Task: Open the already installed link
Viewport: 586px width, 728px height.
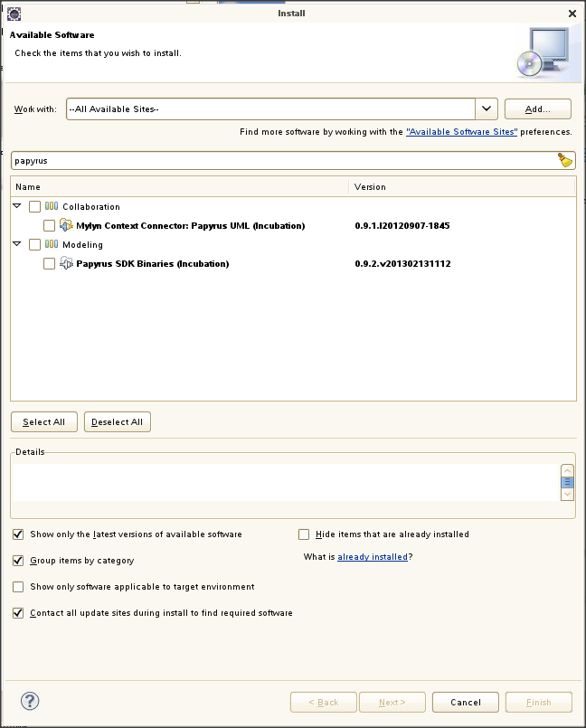Action: [373, 557]
